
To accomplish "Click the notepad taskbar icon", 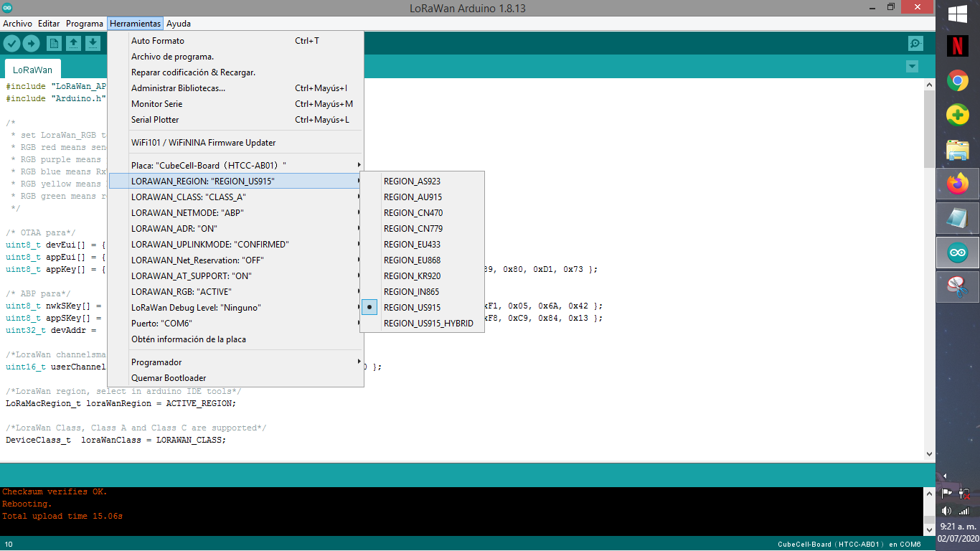I will coord(958,219).
